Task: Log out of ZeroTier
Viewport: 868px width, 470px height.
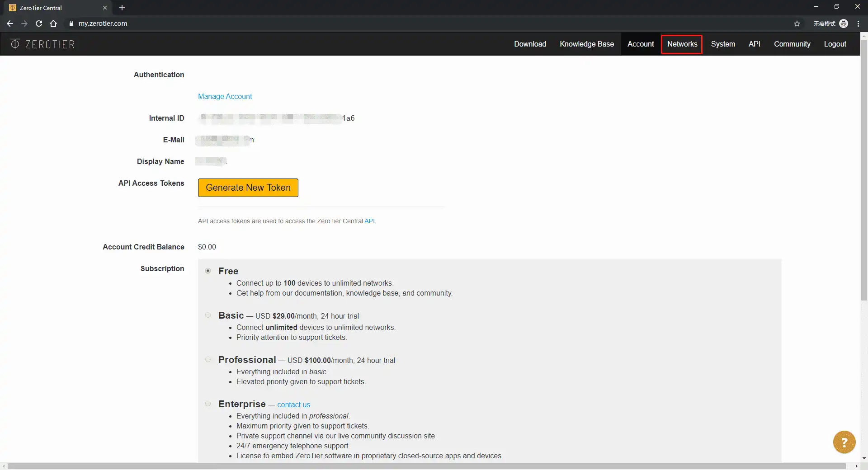Action: click(835, 44)
